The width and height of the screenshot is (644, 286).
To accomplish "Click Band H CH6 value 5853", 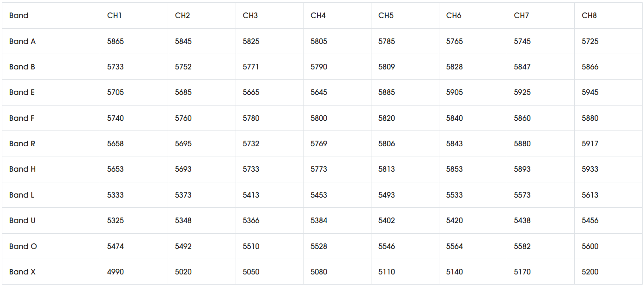I will (455, 169).
